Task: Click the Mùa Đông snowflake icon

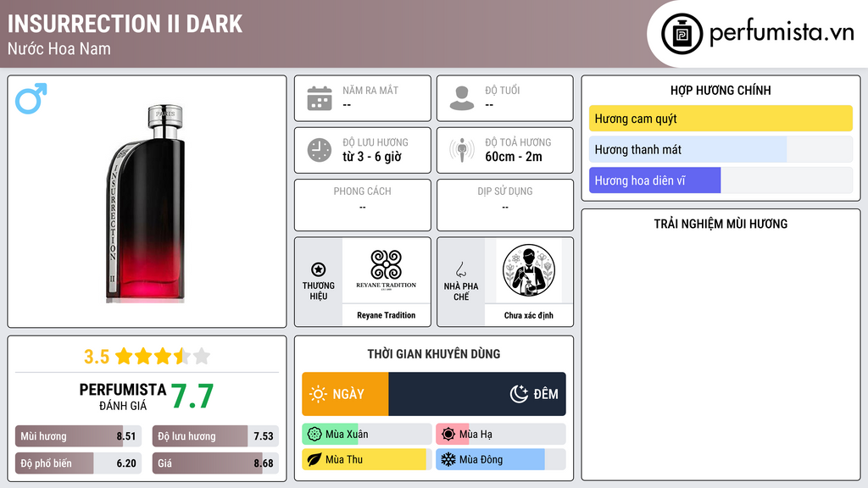Action: click(x=448, y=459)
